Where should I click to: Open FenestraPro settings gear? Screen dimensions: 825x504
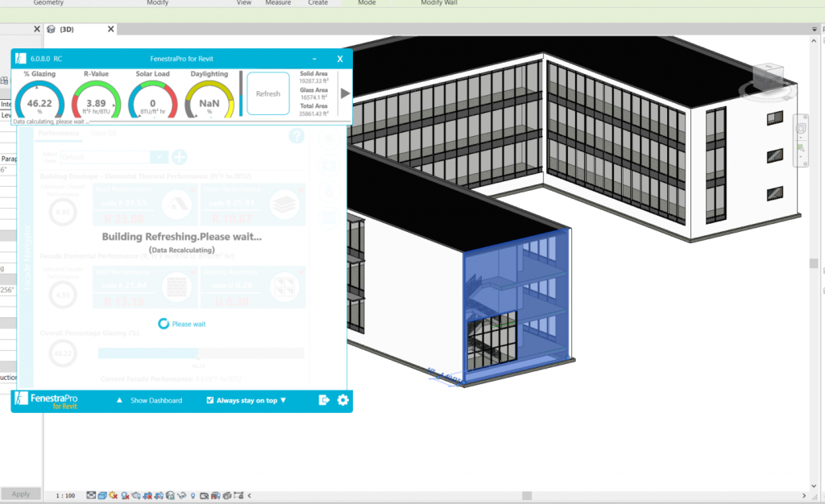pyautogui.click(x=342, y=400)
